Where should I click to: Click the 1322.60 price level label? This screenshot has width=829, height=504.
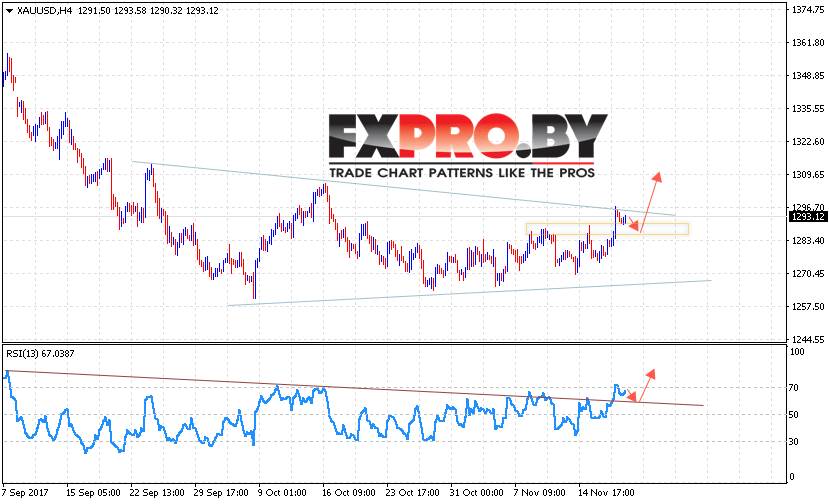807,142
